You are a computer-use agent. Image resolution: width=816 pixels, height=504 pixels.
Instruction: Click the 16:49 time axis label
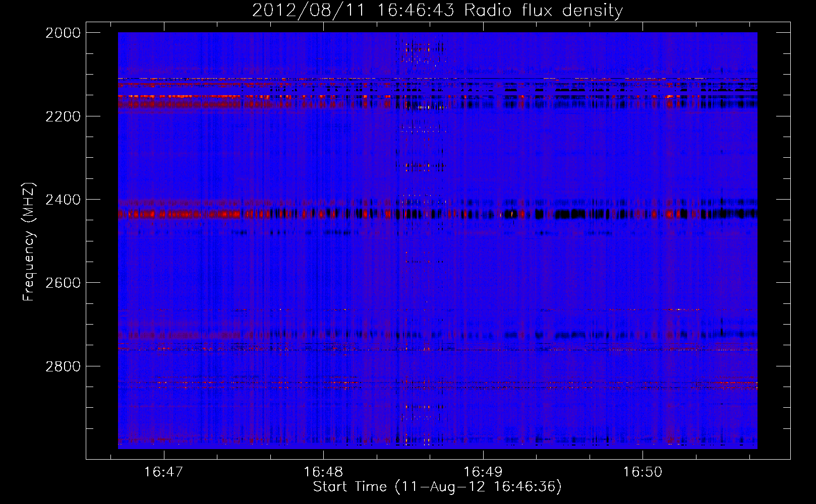coord(483,472)
